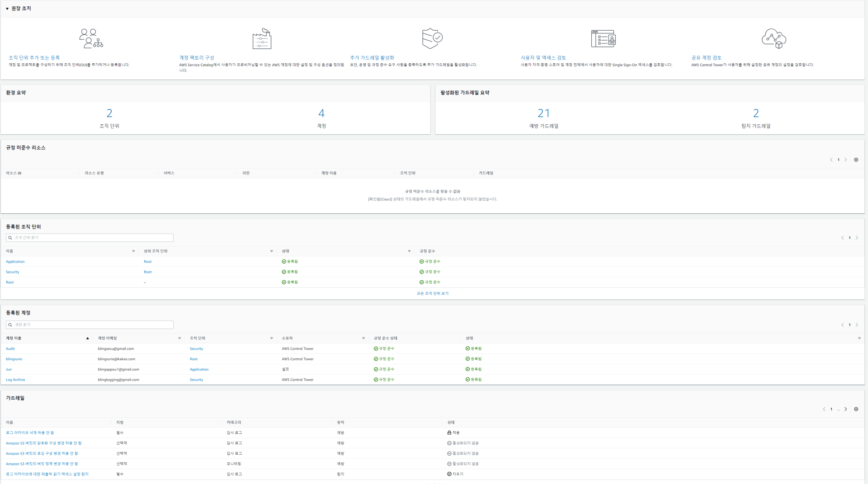Open the Log Archive account link

[15, 380]
